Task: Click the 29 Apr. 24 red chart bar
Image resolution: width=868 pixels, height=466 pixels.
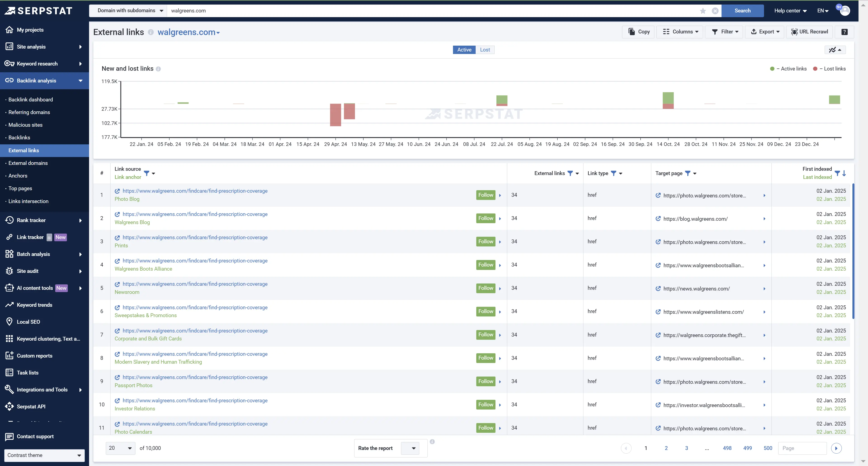Action: click(x=336, y=115)
